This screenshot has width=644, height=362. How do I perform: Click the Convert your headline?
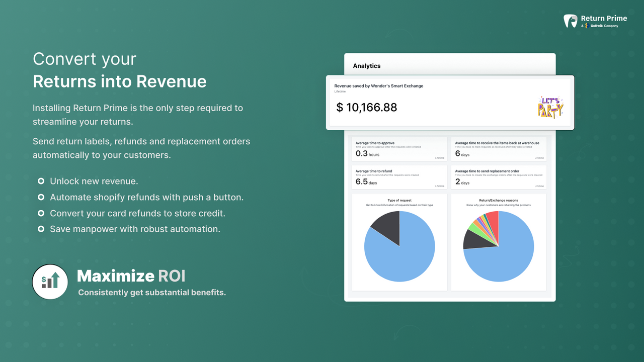pos(85,59)
